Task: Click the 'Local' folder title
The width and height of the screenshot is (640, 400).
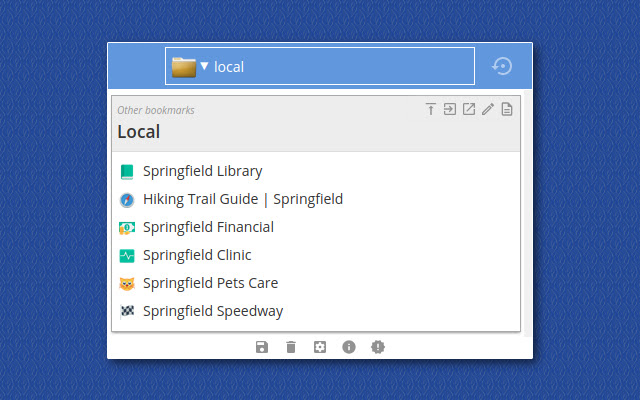Action: pyautogui.click(x=139, y=132)
